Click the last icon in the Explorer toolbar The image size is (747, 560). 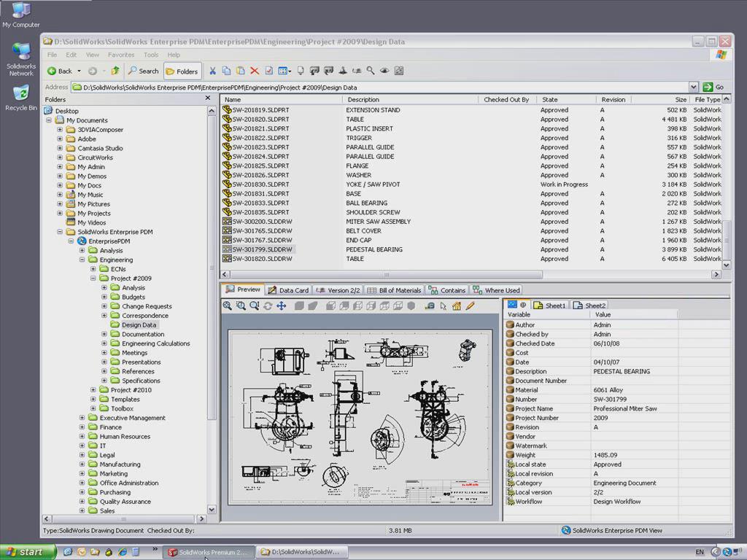399,71
